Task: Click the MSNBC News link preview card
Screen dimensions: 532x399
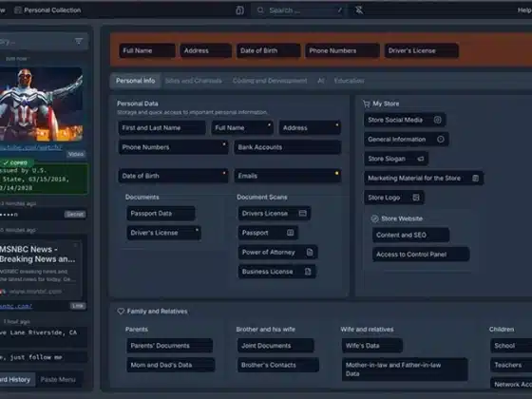Action: [41, 270]
